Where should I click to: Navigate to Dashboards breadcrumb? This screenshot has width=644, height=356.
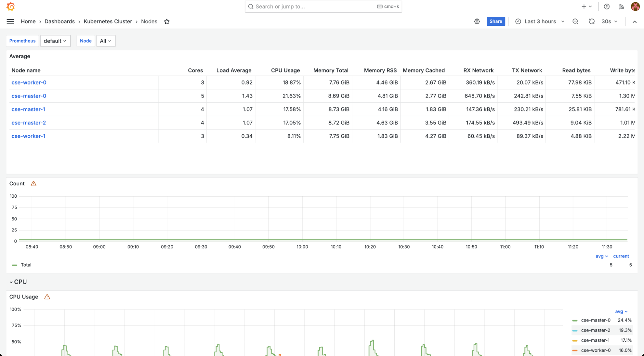tap(60, 22)
